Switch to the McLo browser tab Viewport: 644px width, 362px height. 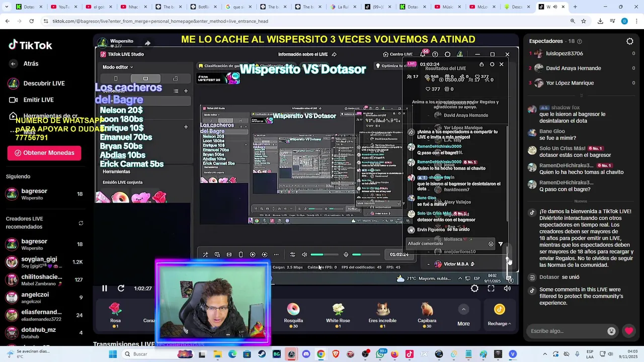[481, 7]
